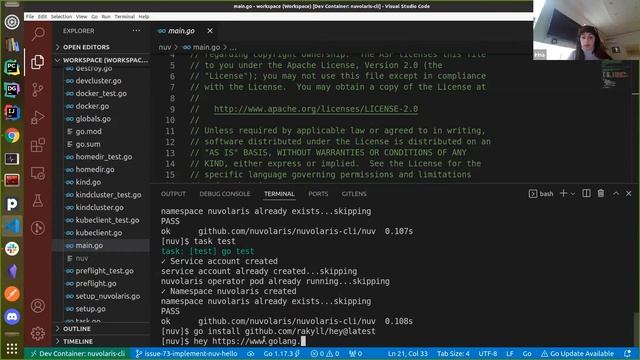
Task: Switch to the Debug Console tab
Action: tap(225, 194)
